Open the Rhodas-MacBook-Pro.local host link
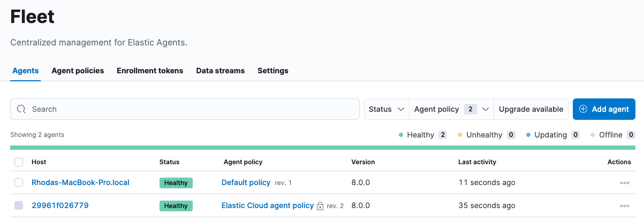This screenshot has width=644, height=222. click(x=80, y=182)
